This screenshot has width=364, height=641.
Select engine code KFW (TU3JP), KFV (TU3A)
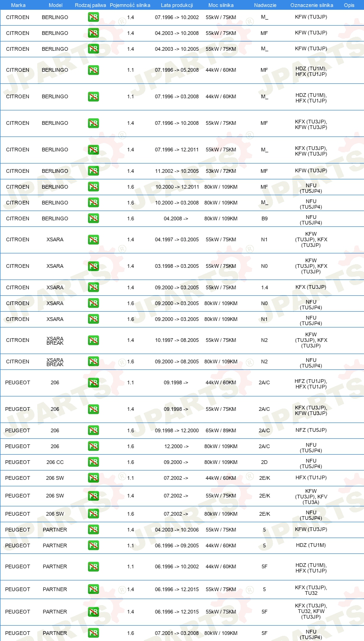point(311,497)
